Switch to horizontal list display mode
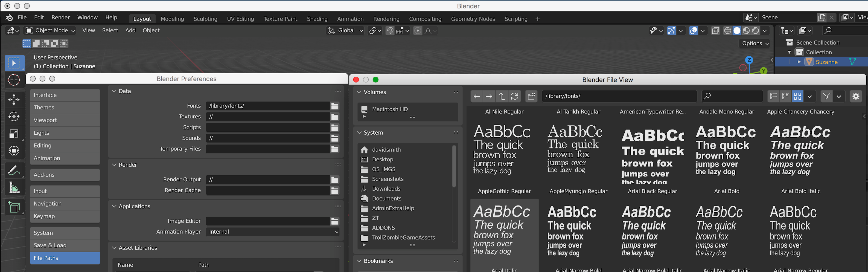 (785, 96)
